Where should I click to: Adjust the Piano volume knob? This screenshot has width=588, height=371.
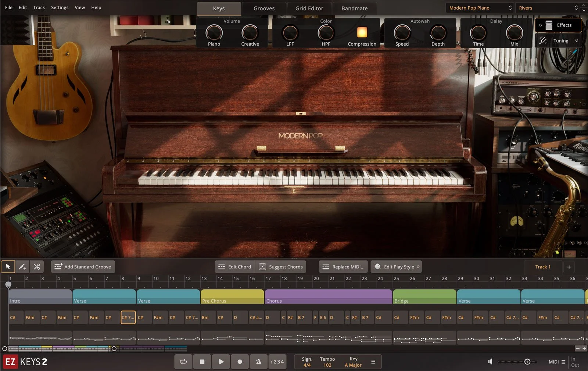click(x=214, y=33)
